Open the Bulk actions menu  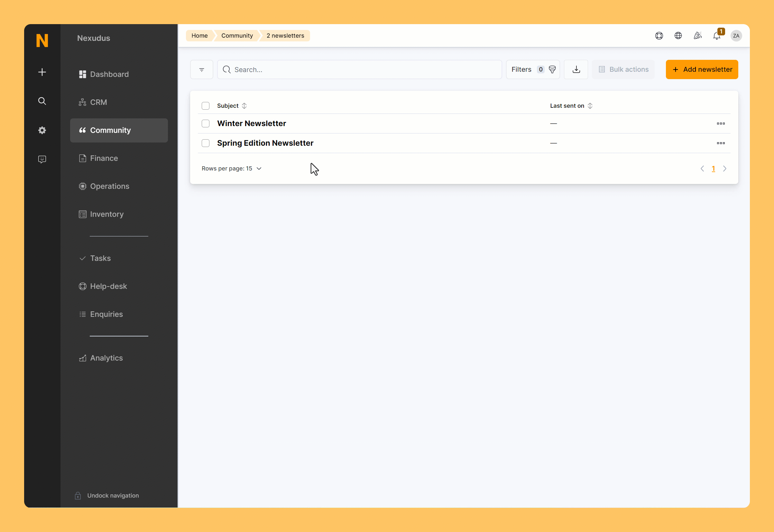[623, 69]
